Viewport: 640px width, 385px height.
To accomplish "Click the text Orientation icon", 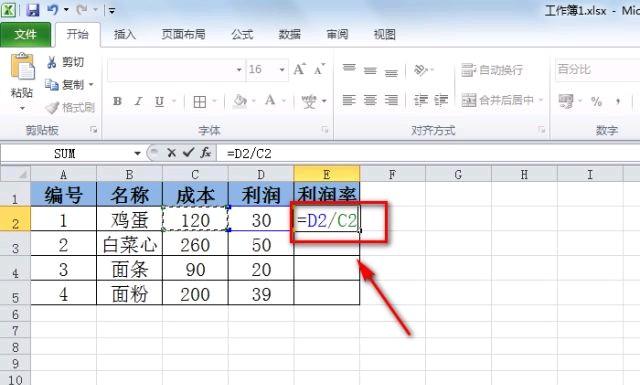I will click(420, 70).
